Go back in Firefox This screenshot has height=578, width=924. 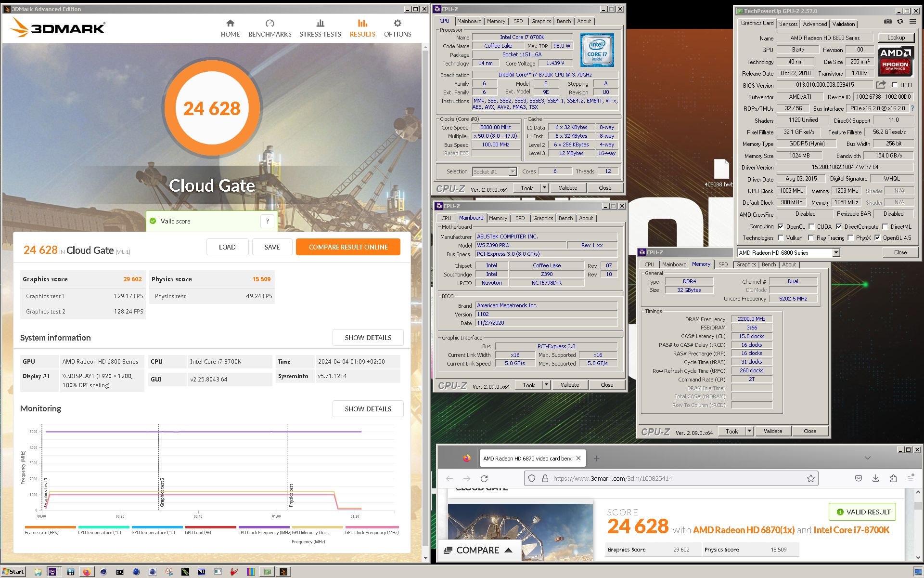(x=449, y=478)
